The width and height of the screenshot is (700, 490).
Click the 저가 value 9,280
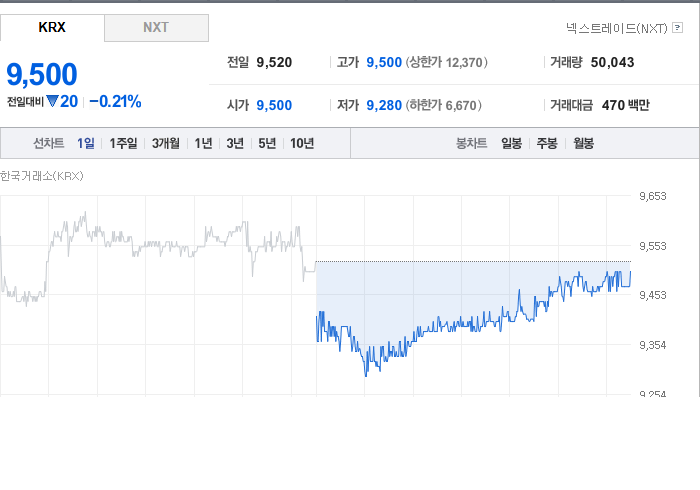coord(384,105)
